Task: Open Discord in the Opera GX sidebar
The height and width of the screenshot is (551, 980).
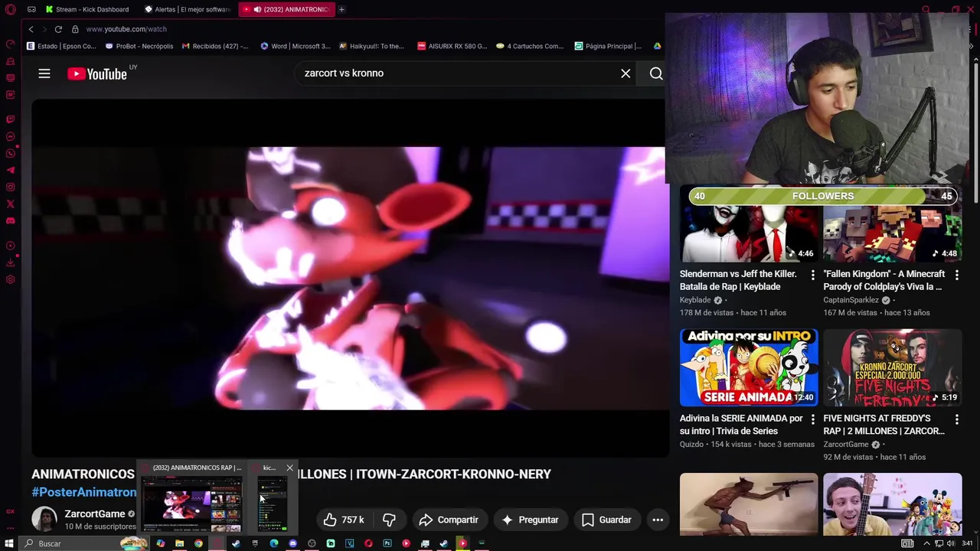Action: 11,220
